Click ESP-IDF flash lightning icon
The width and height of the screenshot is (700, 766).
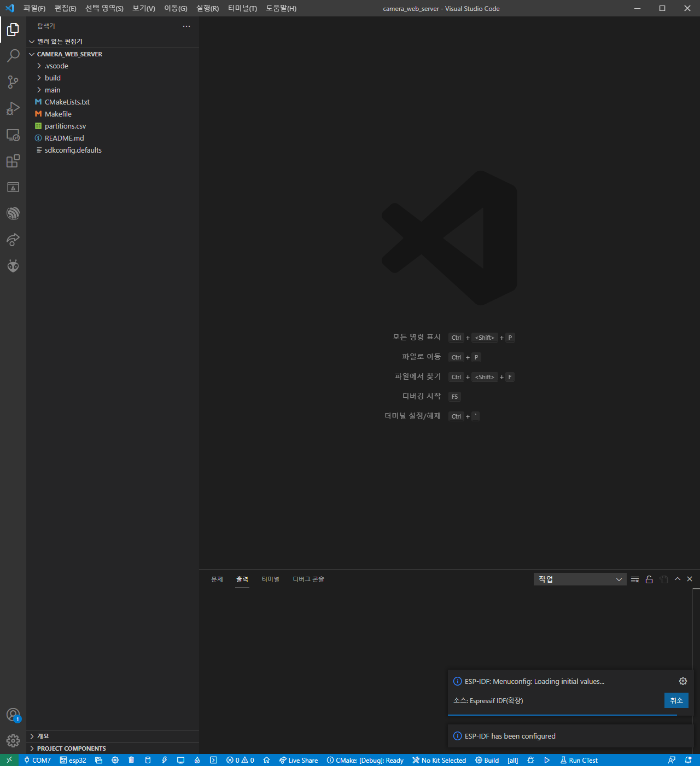[x=164, y=760]
